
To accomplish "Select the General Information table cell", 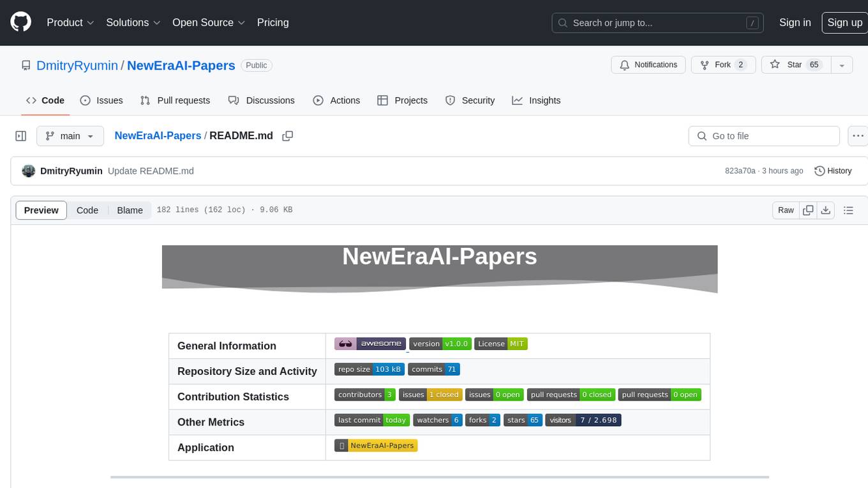I will 248,346.
